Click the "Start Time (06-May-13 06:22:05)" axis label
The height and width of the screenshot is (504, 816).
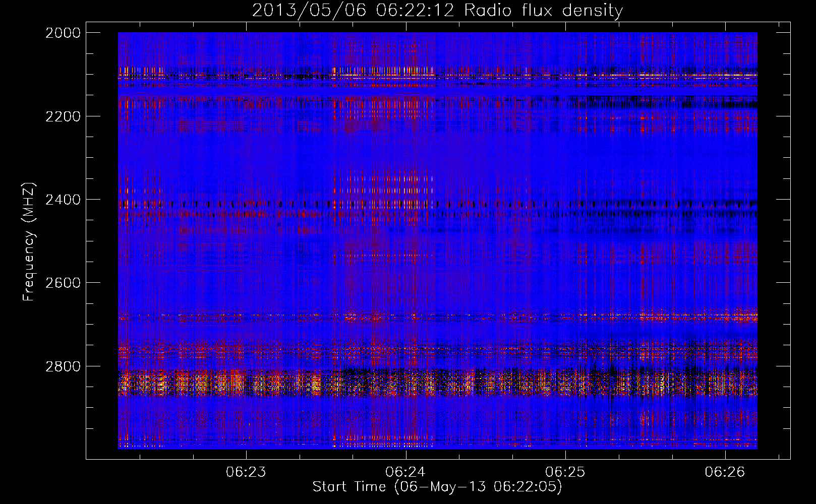click(437, 487)
